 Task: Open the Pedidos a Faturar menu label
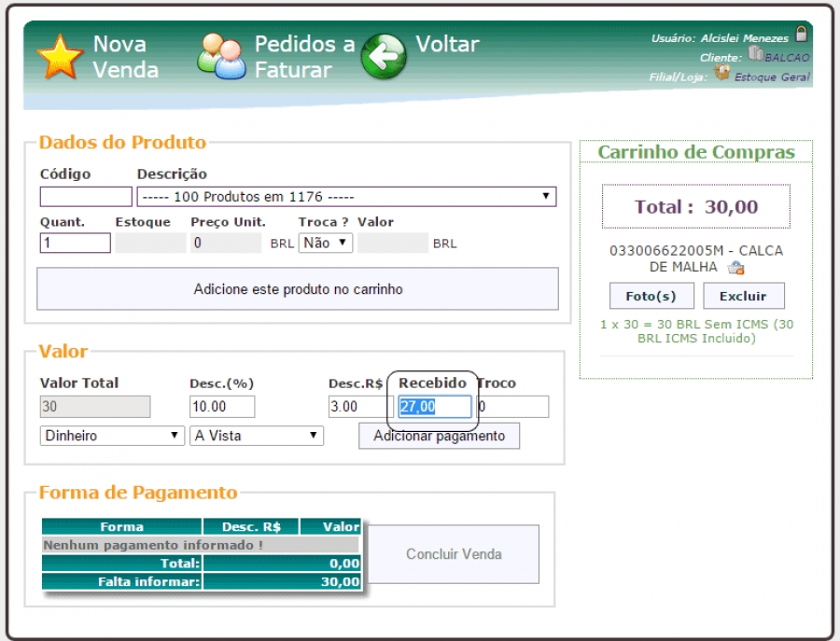click(304, 57)
